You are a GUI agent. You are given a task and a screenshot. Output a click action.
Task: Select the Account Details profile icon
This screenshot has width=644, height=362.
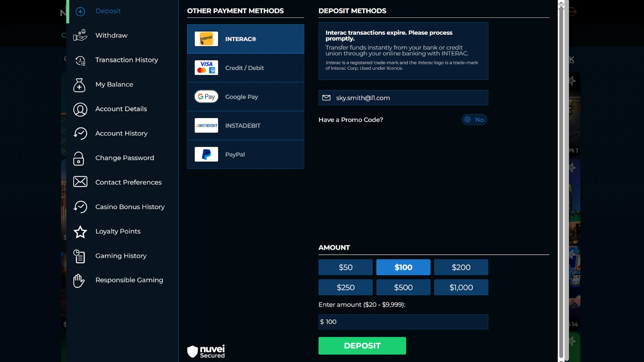coord(80,109)
